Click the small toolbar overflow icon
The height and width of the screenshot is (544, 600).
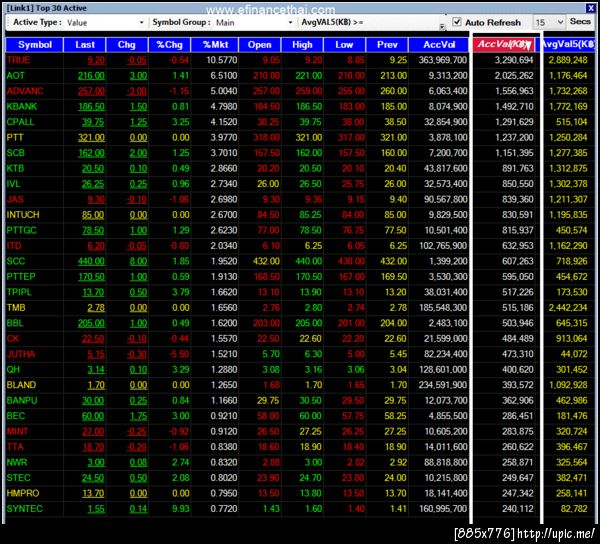(x=442, y=26)
